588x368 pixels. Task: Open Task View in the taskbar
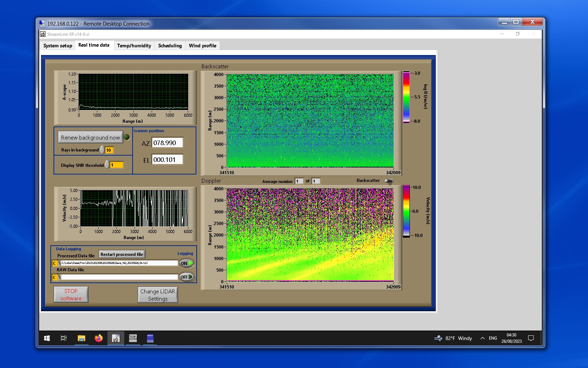pyautogui.click(x=64, y=338)
